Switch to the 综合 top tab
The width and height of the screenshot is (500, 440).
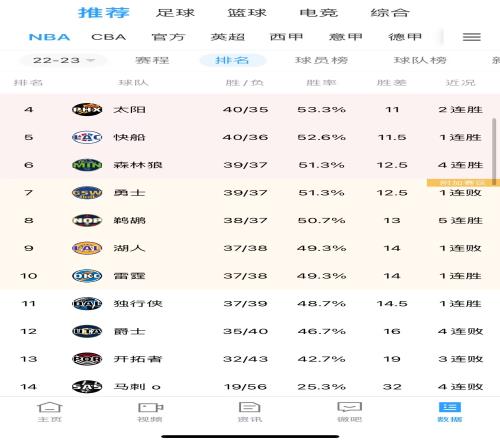(390, 13)
